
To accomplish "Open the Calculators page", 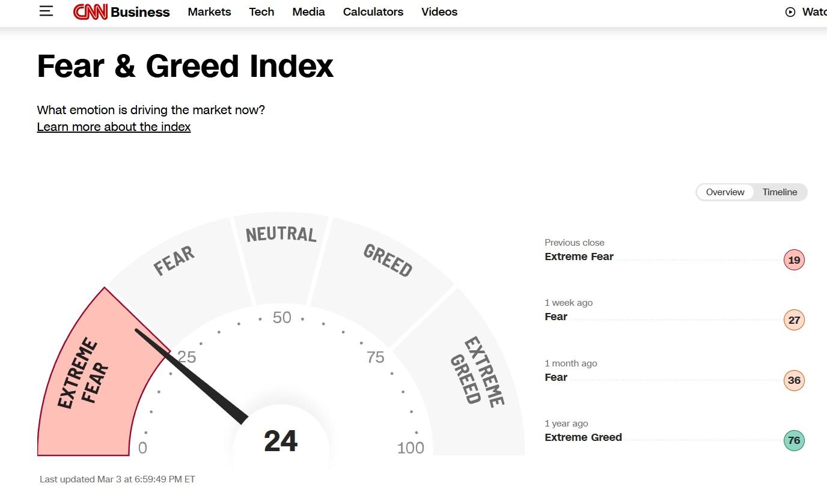I will (373, 12).
